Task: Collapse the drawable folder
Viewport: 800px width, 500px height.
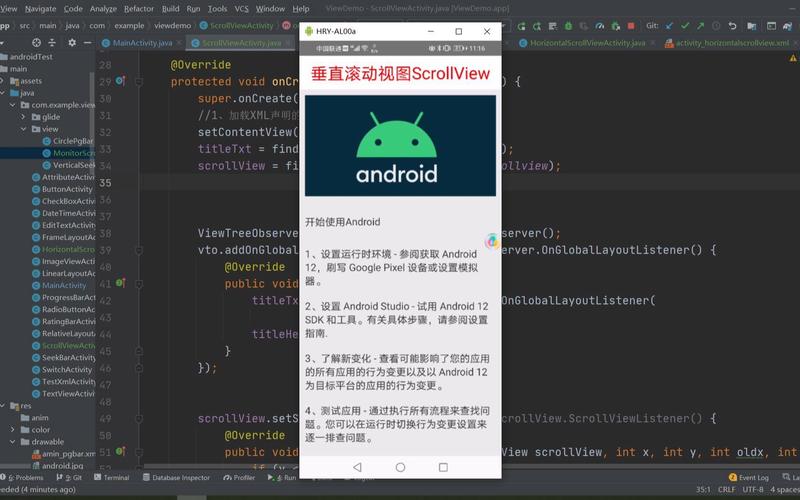Action: coord(13,442)
